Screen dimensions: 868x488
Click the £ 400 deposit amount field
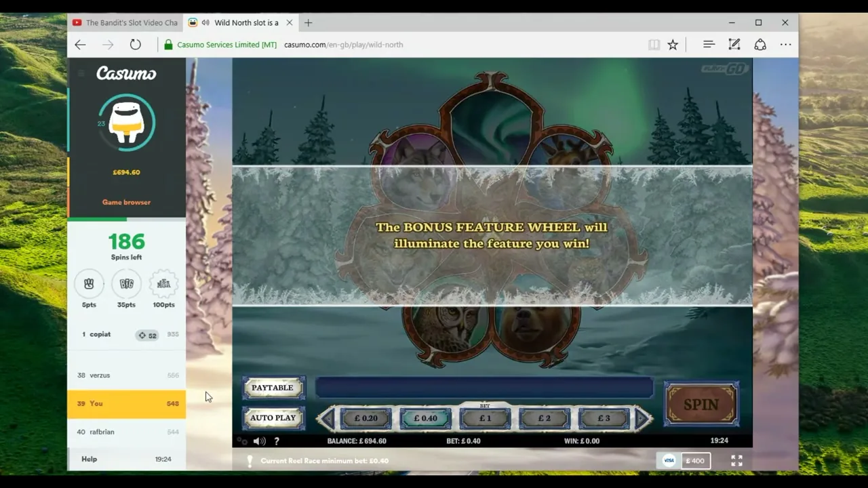tap(696, 461)
